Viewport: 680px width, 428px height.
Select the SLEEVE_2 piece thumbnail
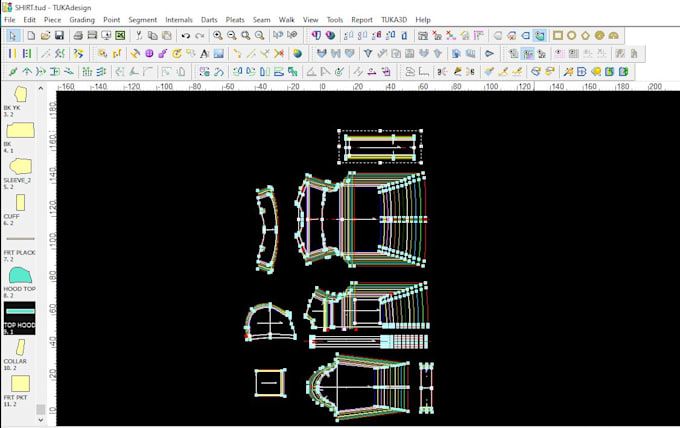(19, 166)
